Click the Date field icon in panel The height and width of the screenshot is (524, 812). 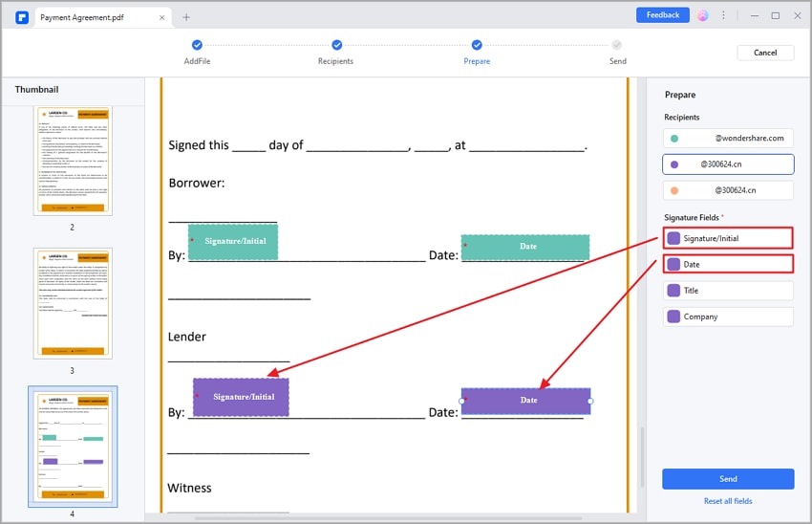pos(673,264)
